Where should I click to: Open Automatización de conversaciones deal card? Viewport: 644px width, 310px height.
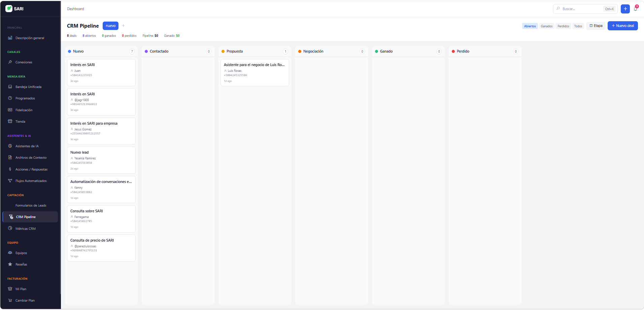point(101,189)
